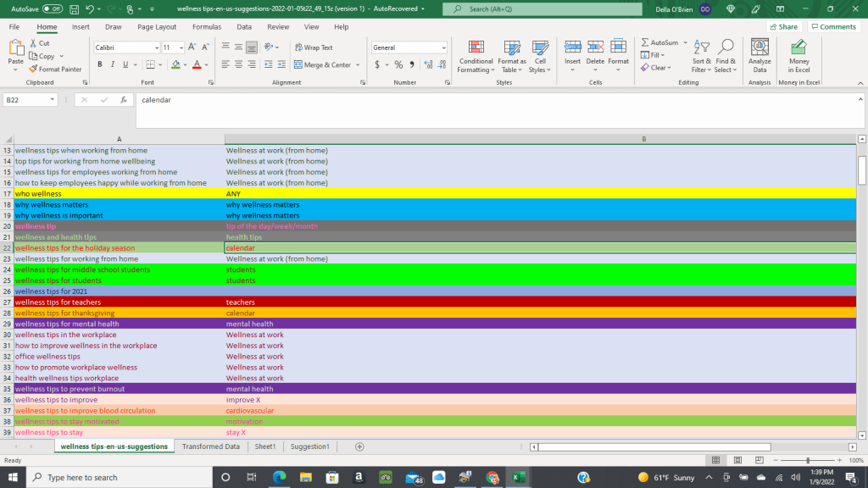868x488 pixels.
Task: Toggle italic formatting
Action: [x=112, y=64]
